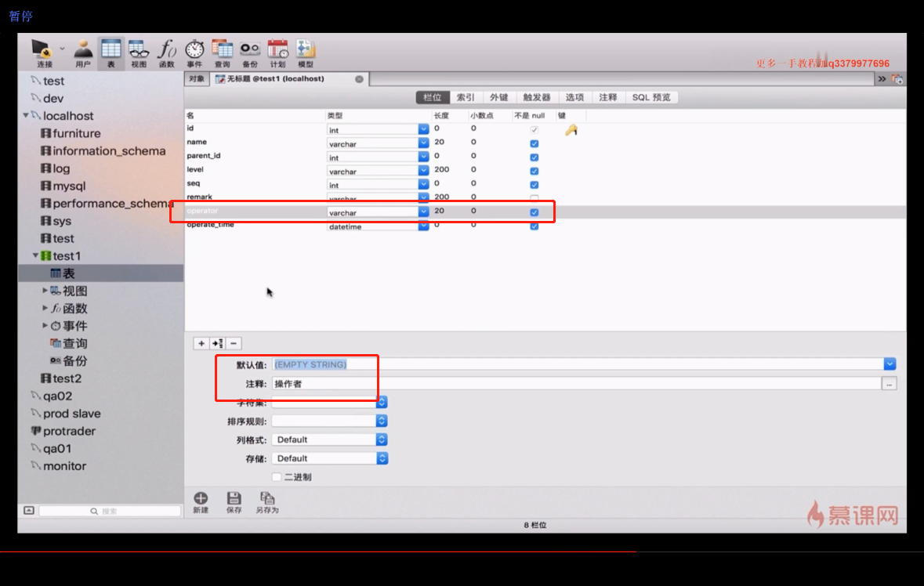
Task: Switch to the 栏位 (Fields) tab
Action: tap(433, 97)
